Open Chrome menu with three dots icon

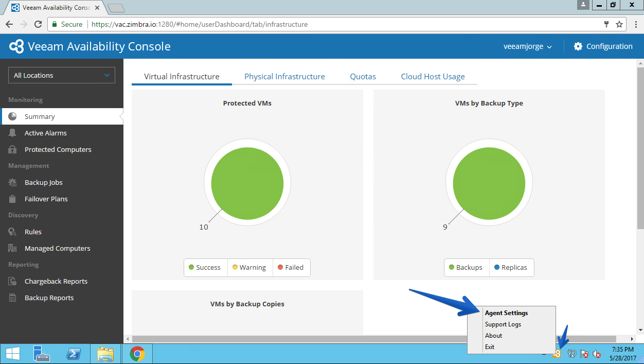pos(636,24)
